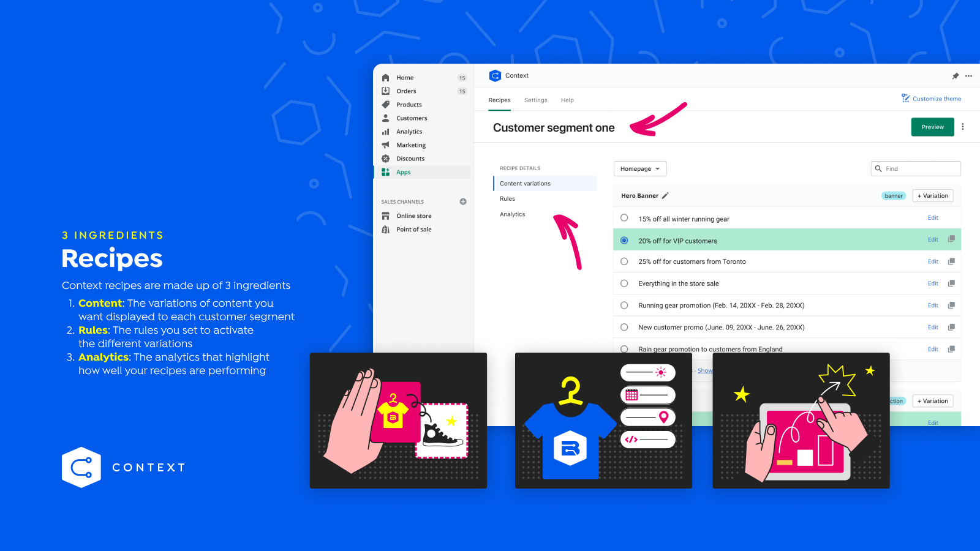980x551 pixels.
Task: Open Orders from the sidebar icon
Action: coord(385,91)
